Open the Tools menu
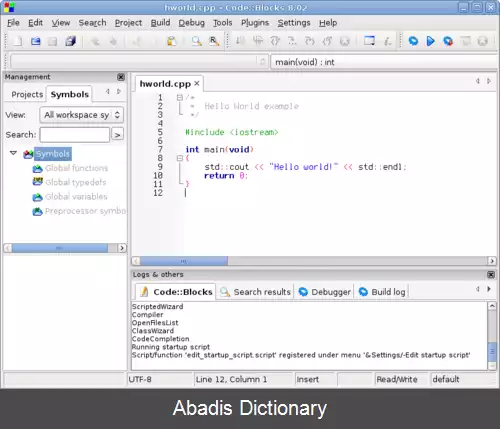 223,23
